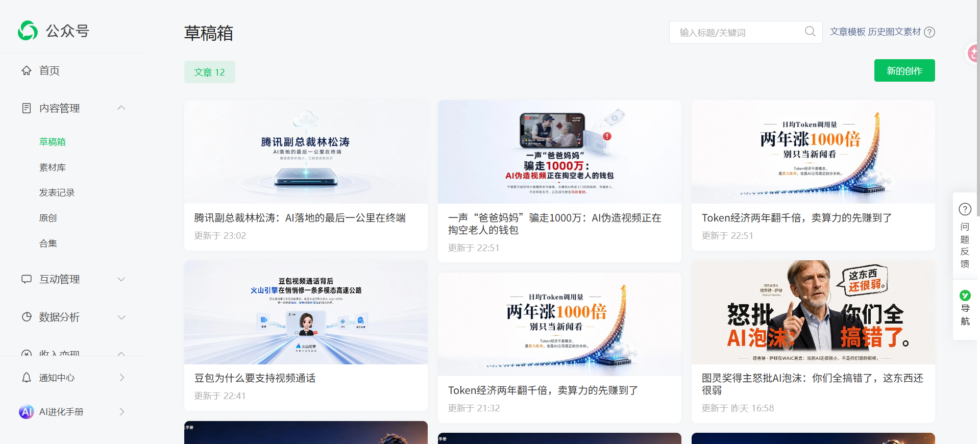Click title 图灵奖得主怒批AI泡沫
980x444 pixels.
click(x=813, y=384)
